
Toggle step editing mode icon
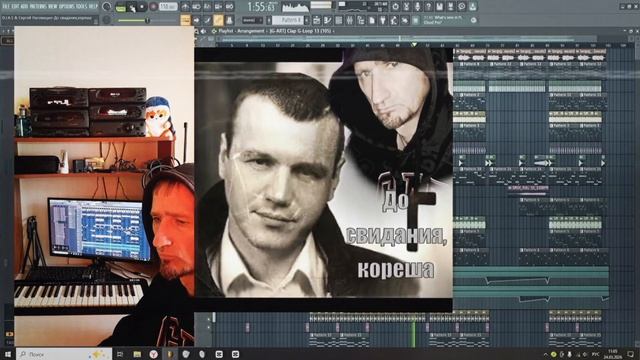207,20
